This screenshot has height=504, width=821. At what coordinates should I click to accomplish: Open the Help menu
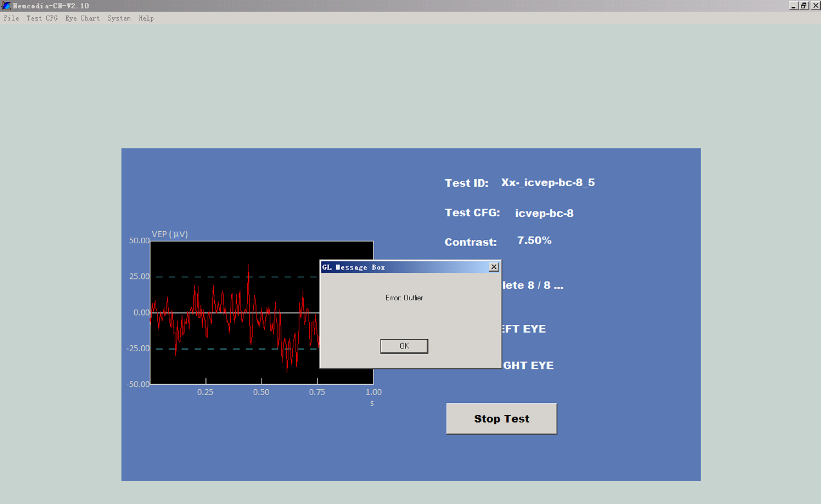pyautogui.click(x=146, y=18)
